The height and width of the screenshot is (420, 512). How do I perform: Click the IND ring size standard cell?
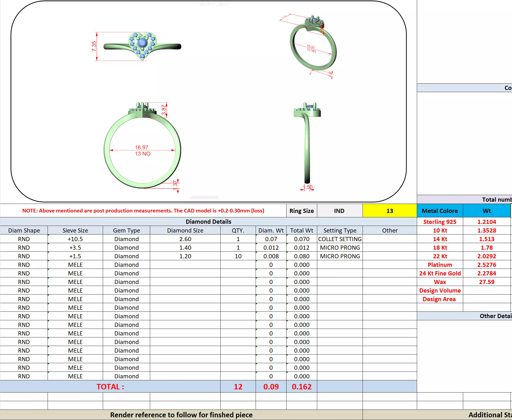click(339, 211)
